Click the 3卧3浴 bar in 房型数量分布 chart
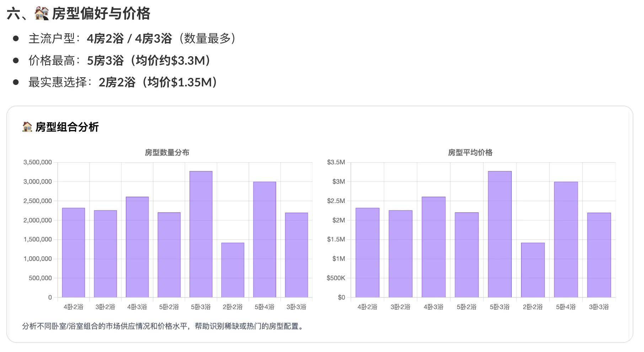Image resolution: width=644 pixels, height=352 pixels. pyautogui.click(x=296, y=255)
